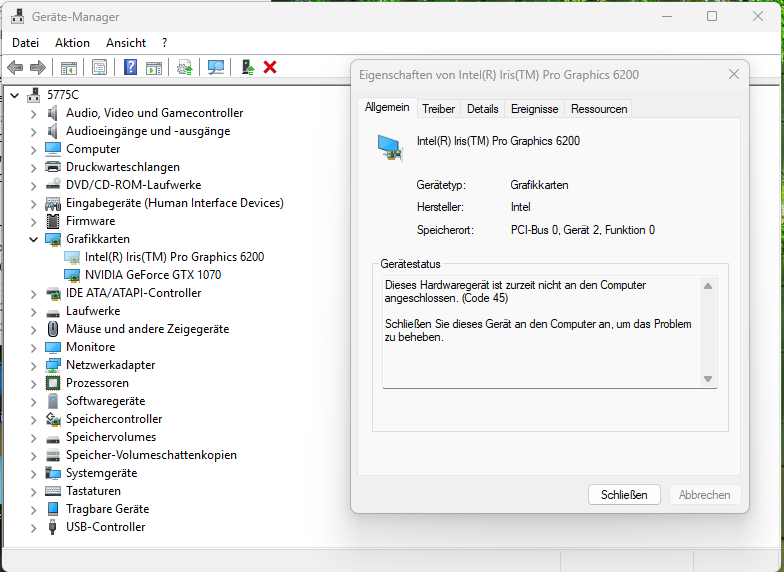Image resolution: width=784 pixels, height=572 pixels.
Task: Click the Druckwarteschlangen printer icon
Action: 52,166
